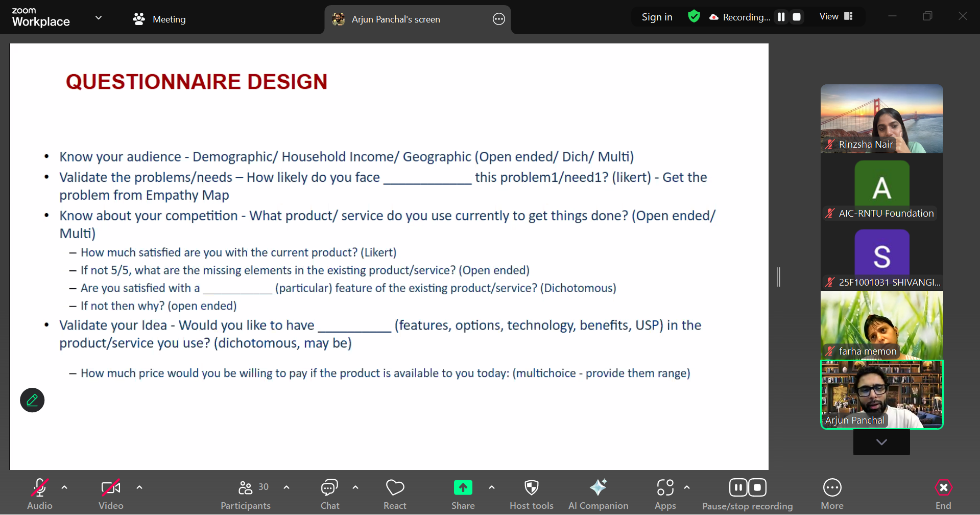Screen dimensions: 980x515
Task: Open the View layout menu
Action: pyautogui.click(x=836, y=16)
